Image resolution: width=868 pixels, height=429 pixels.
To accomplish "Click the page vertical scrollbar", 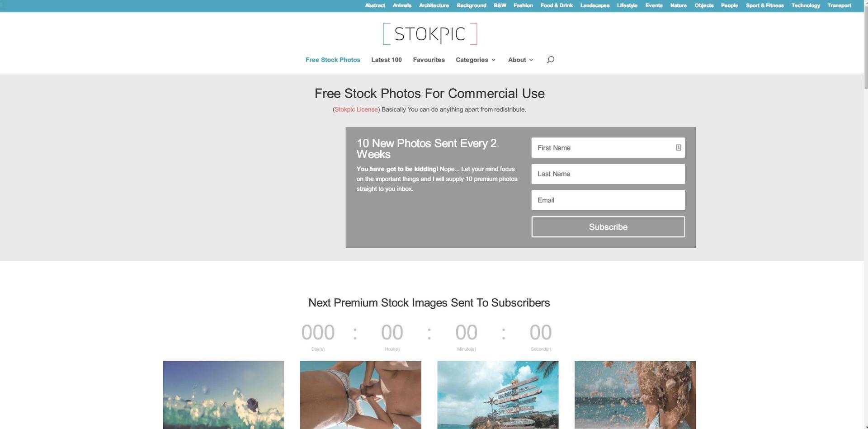I will 866,214.
